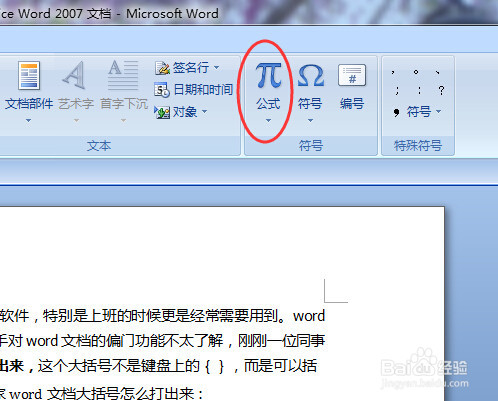Insert the comma special symbol
This screenshot has width=498, height=401.
394,72
